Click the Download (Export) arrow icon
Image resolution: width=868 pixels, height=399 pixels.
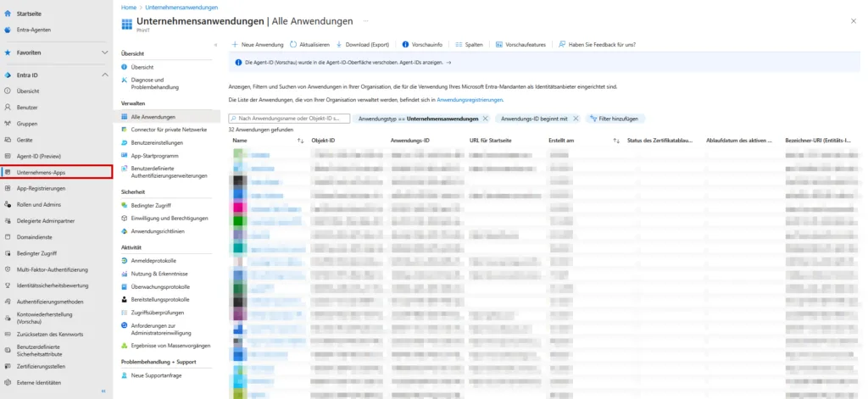coord(340,44)
